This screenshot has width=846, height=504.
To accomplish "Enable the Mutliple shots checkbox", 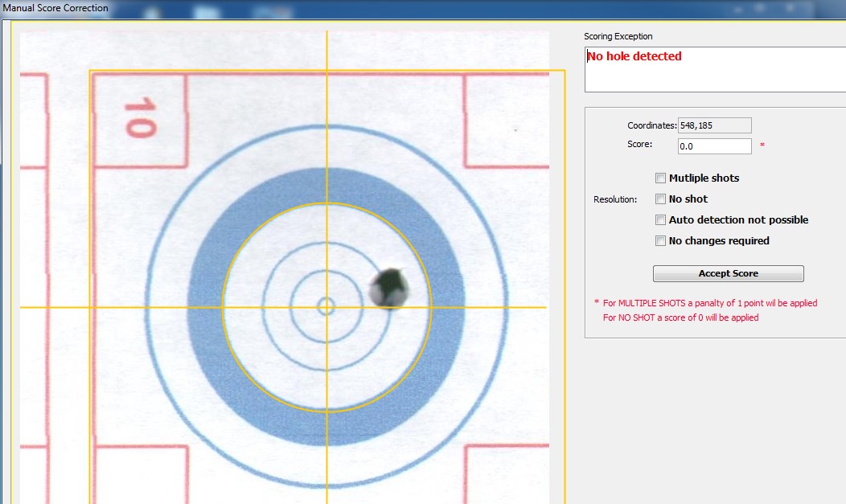I will 661,178.
